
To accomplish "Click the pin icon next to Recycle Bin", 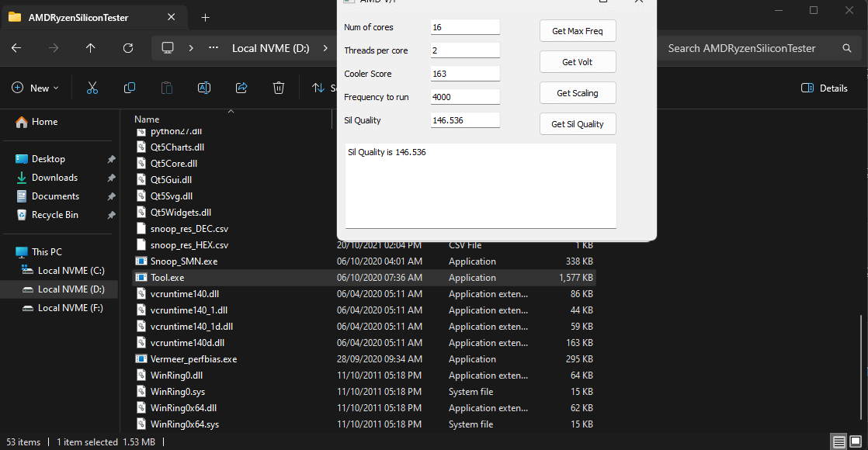I will (111, 215).
